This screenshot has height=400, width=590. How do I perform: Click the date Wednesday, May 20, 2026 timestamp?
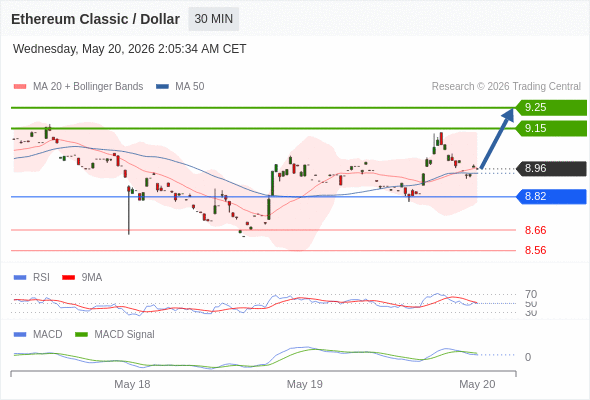(129, 49)
